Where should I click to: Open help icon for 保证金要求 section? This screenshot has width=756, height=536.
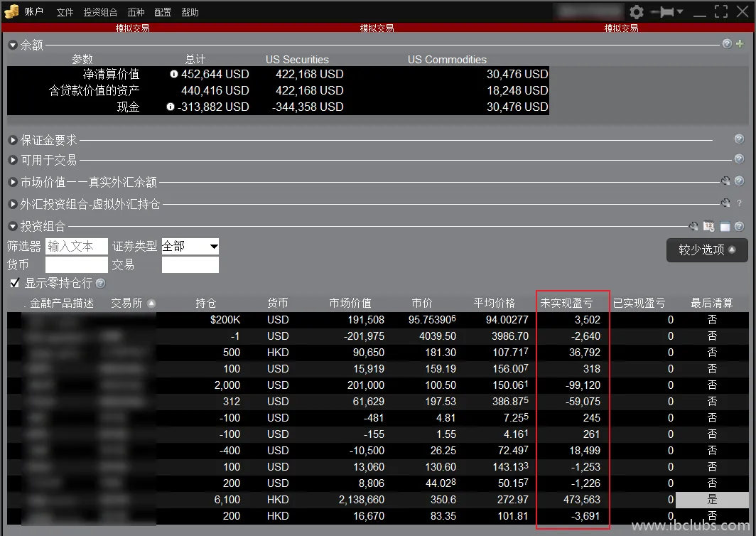739,139
